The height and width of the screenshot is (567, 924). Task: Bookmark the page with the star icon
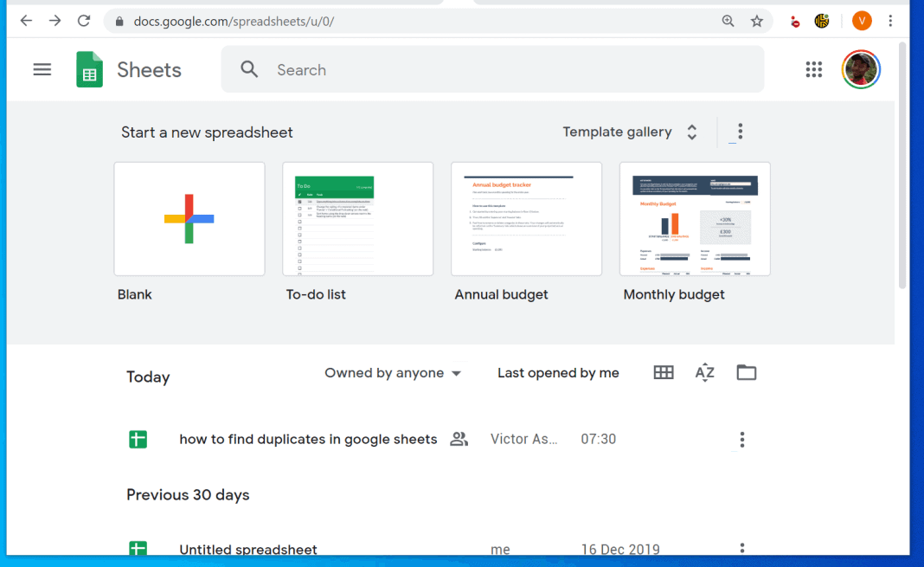(757, 20)
